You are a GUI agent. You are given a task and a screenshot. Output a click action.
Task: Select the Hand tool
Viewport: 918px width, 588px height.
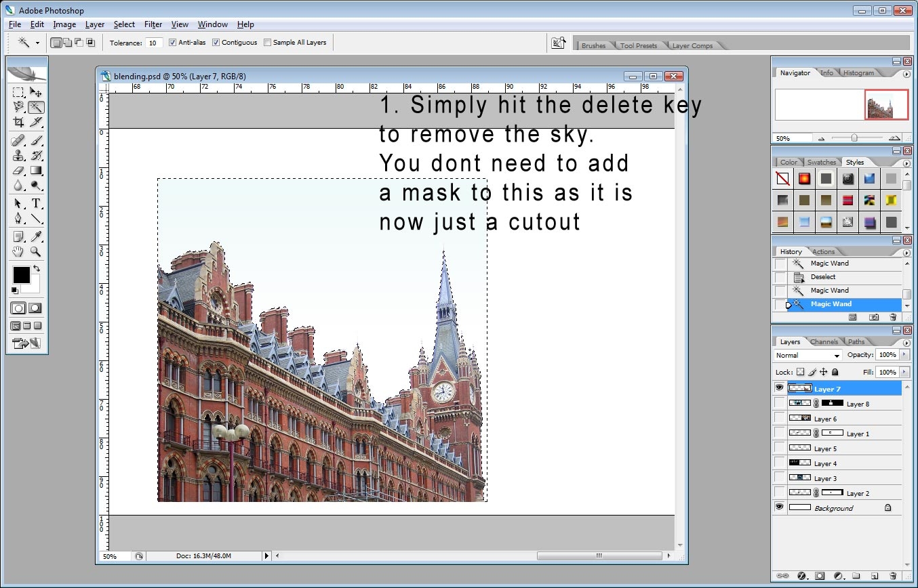18,252
